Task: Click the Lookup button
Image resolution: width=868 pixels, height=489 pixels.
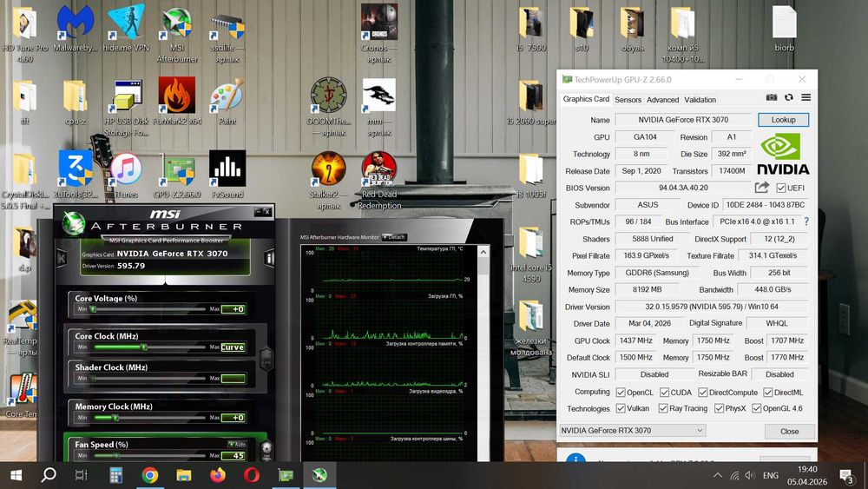Action: coord(783,120)
